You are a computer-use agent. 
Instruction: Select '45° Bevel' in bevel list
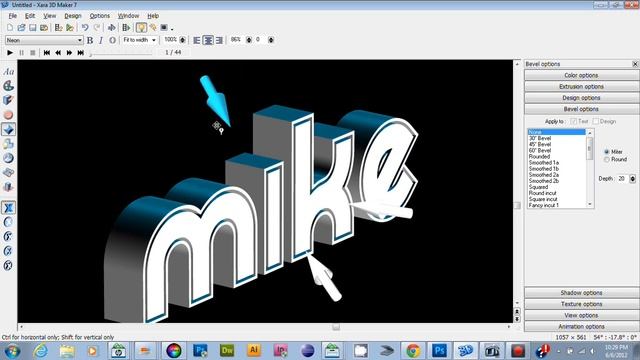[x=540, y=144]
